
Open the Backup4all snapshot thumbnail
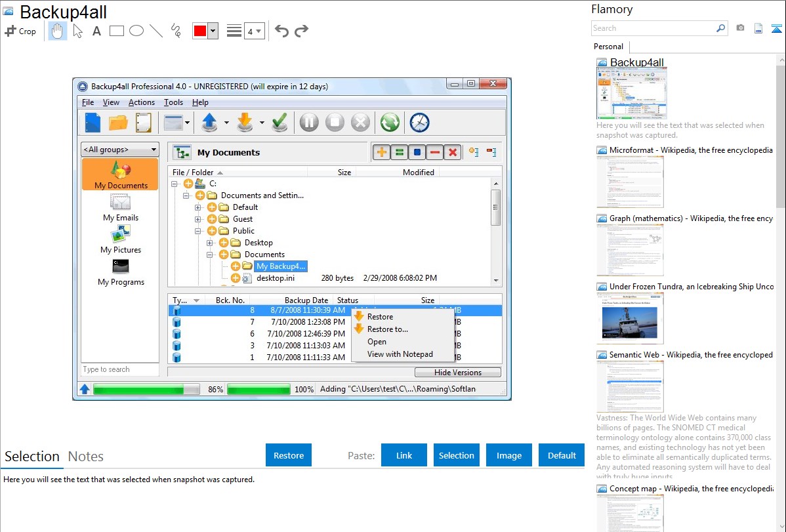(x=632, y=93)
